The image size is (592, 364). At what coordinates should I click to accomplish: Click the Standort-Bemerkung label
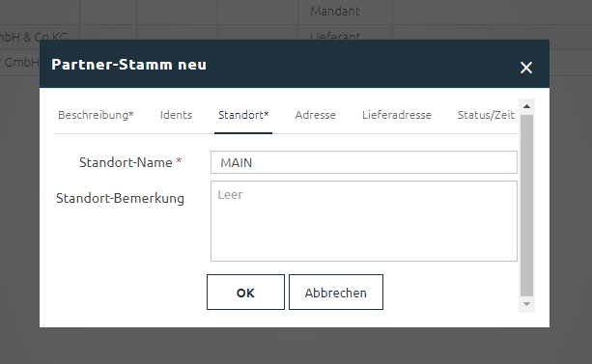pos(120,198)
